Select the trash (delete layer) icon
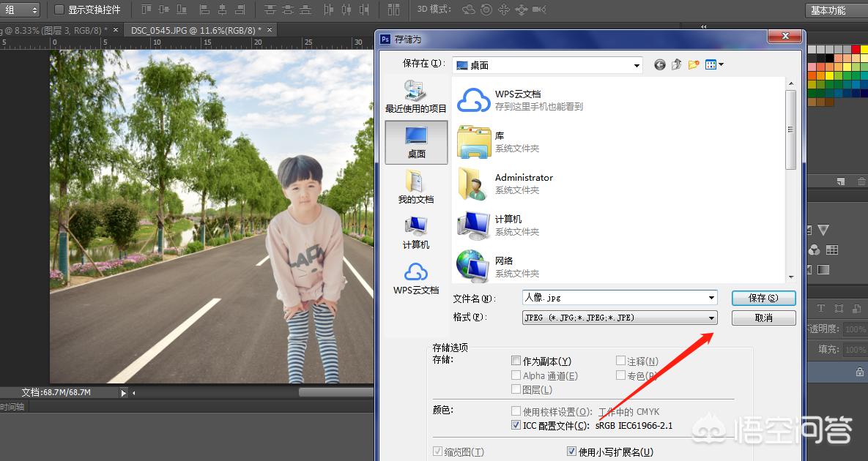The width and height of the screenshot is (868, 461). coord(861,181)
